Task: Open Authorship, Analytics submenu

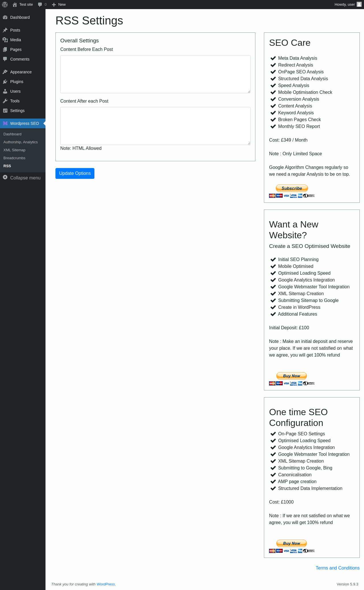Action: click(20, 142)
